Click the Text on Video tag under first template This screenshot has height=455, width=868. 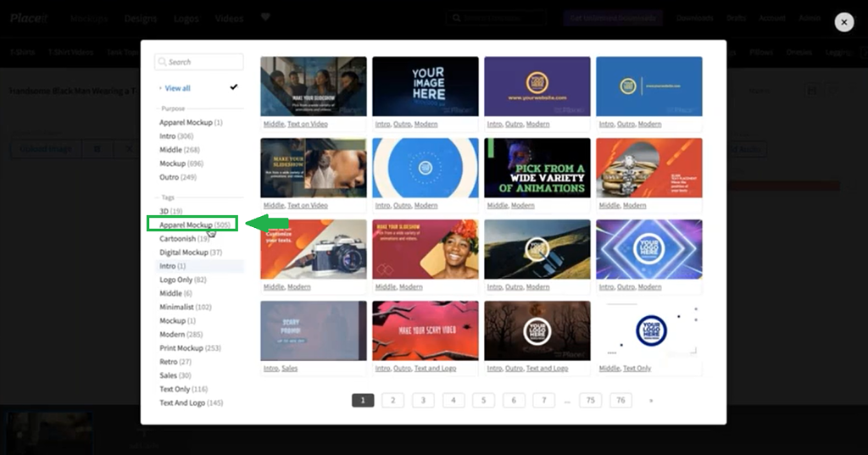(x=308, y=125)
